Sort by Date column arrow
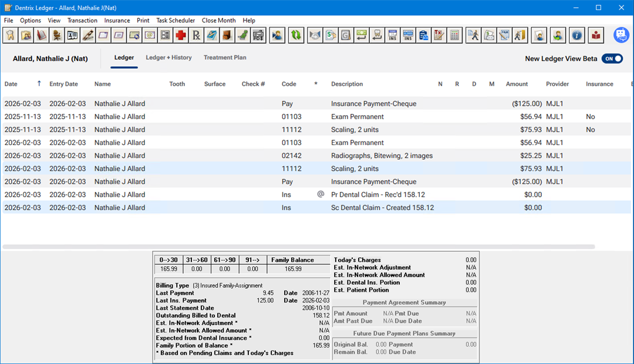The image size is (634, 364). 39,84
